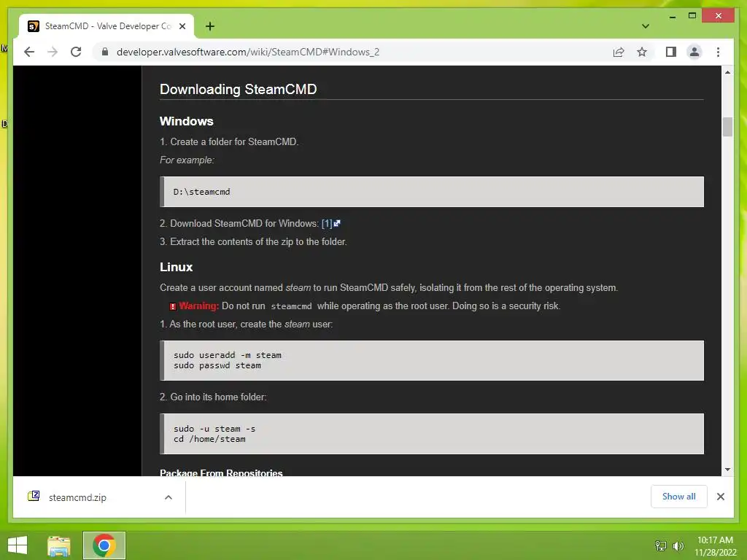Go back with the browser back arrow

[29, 52]
